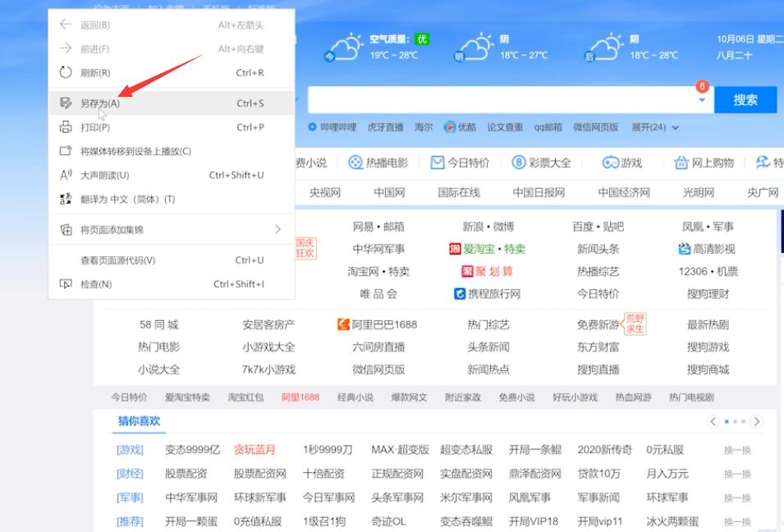Click the [游戏] category label
784x532 pixels.
[130, 450]
